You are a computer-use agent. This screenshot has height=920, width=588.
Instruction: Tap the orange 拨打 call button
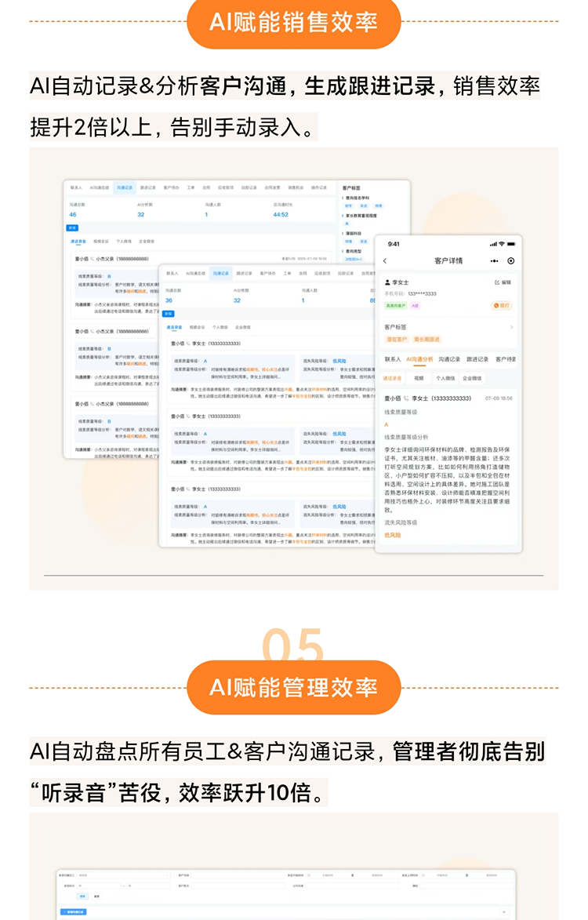coord(502,306)
